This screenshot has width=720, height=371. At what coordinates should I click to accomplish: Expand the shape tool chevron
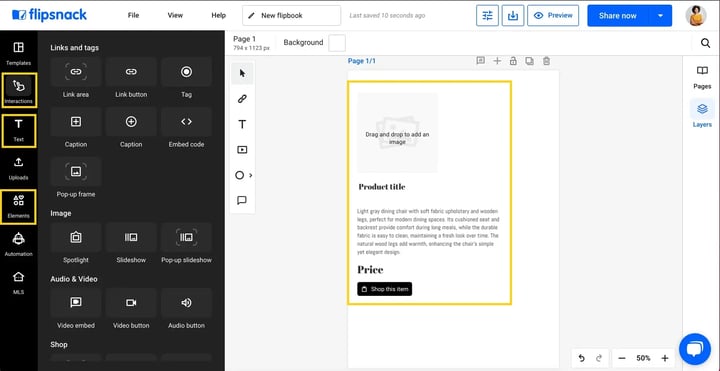[251, 175]
